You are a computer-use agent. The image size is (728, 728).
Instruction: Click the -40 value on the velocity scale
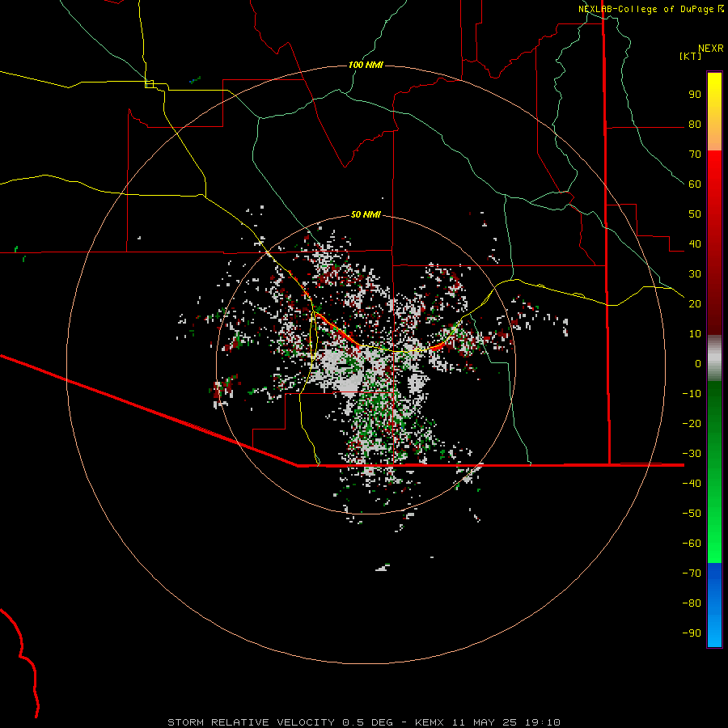tap(692, 484)
